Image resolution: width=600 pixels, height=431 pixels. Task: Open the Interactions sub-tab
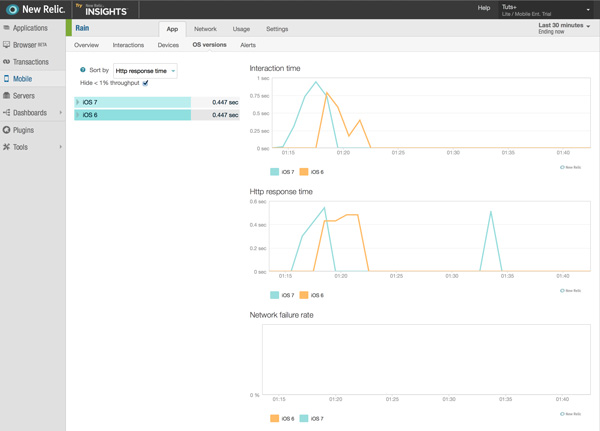128,45
